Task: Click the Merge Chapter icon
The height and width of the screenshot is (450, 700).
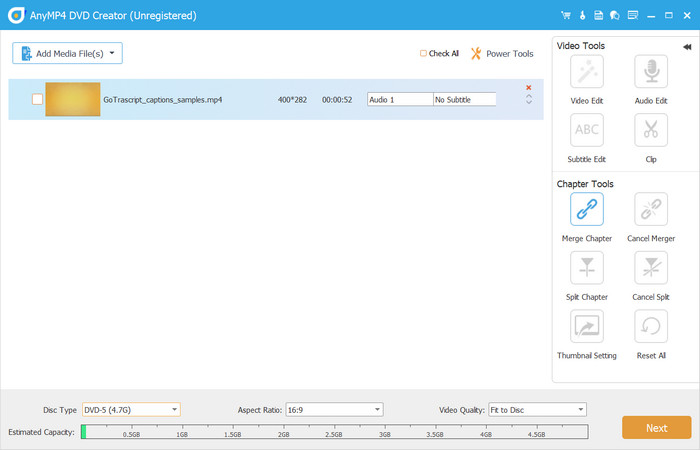Action: click(587, 209)
